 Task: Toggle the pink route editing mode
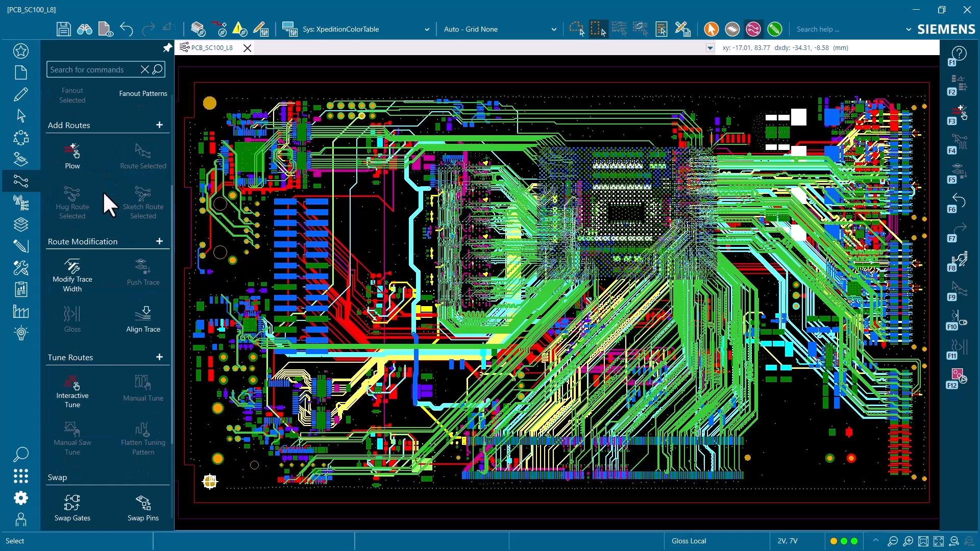coord(753,29)
